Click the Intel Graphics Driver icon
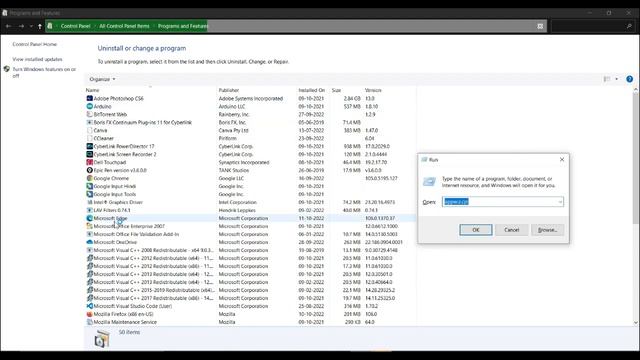 pos(89,202)
